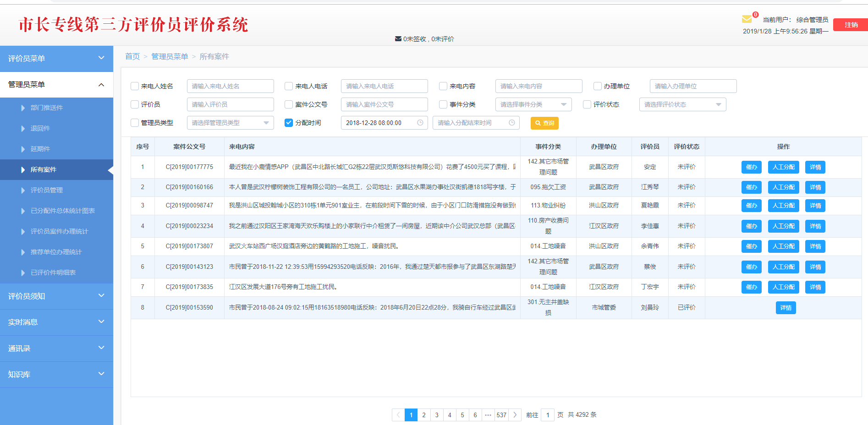Click the clock icon in the start time field

point(420,123)
